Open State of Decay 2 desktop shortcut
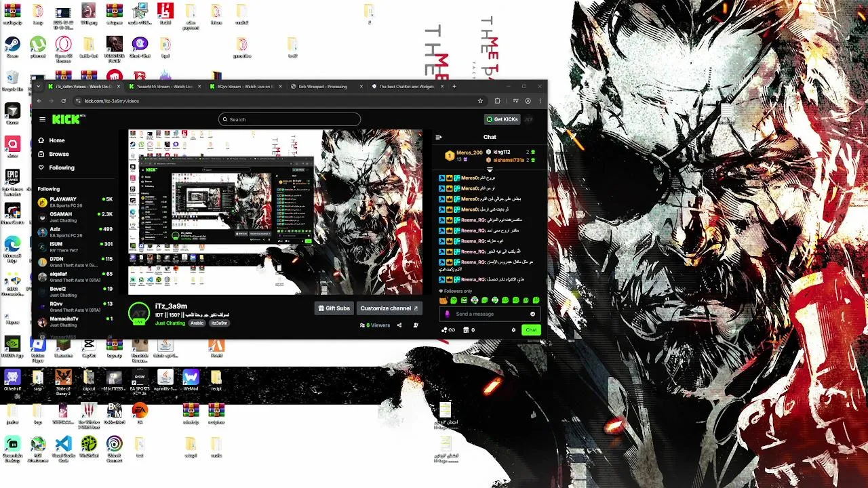868x488 pixels. tap(63, 381)
